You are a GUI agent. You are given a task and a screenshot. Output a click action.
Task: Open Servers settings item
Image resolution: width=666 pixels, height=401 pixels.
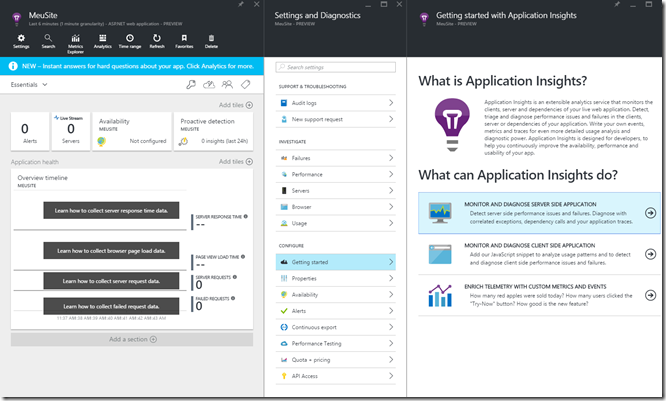[x=336, y=191]
